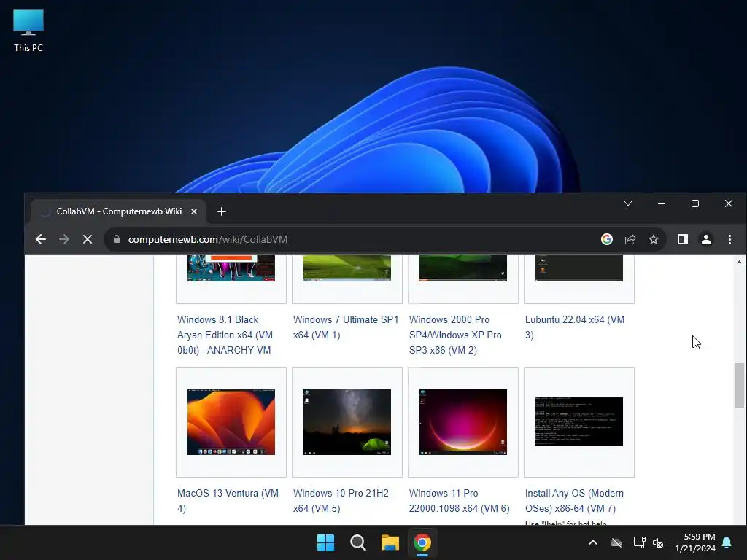The image size is (747, 560).
Task: View site info via the padlock icon
Action: 117,239
